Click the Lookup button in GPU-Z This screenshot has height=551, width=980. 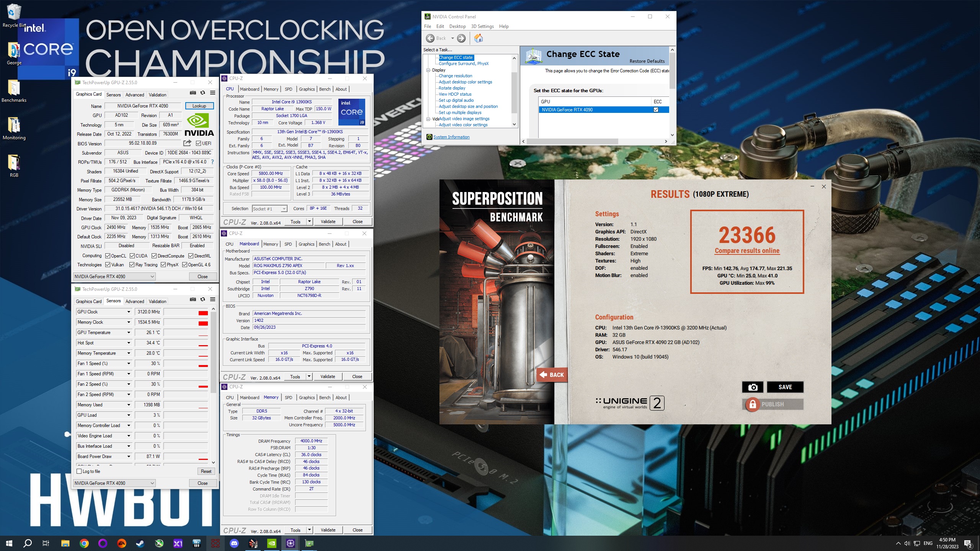(x=199, y=106)
